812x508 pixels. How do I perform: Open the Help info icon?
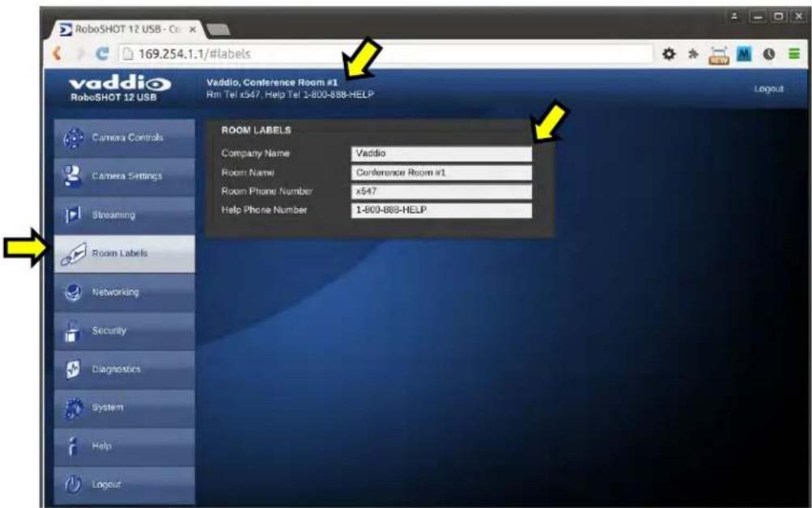pos(73,446)
